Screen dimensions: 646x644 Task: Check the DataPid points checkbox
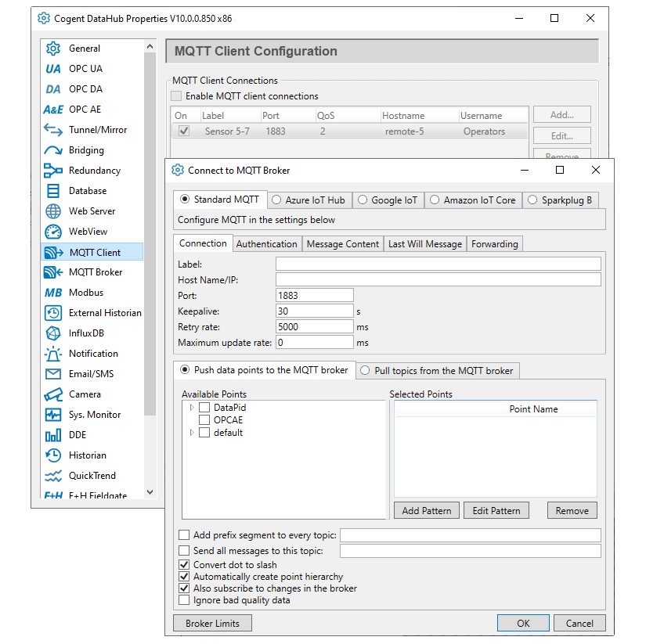[204, 408]
